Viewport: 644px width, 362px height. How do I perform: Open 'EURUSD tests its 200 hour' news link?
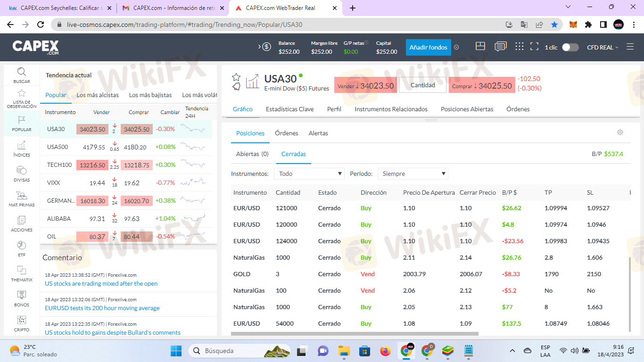coord(102,308)
